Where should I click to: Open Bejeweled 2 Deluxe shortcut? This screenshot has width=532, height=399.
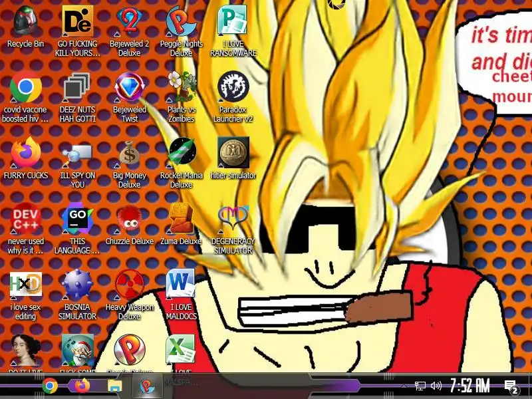coord(129,21)
